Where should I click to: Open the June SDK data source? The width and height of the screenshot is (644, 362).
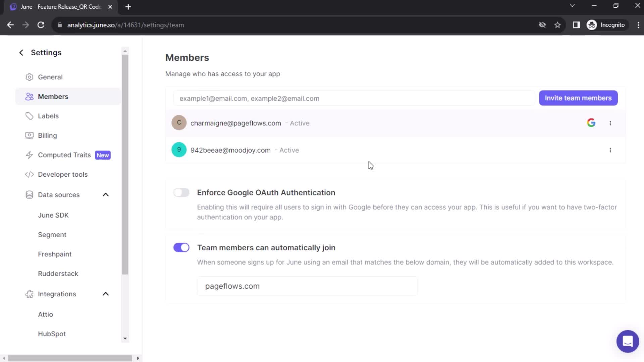[x=54, y=215]
